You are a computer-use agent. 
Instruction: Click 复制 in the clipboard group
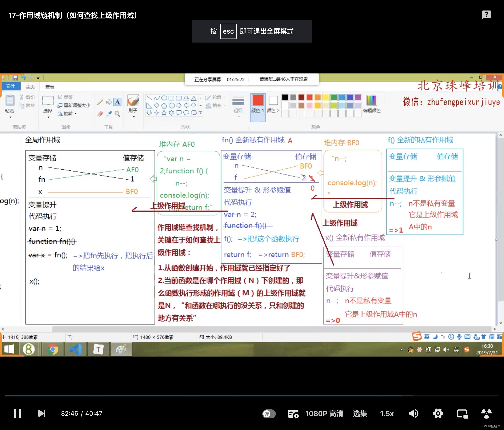click(x=27, y=105)
